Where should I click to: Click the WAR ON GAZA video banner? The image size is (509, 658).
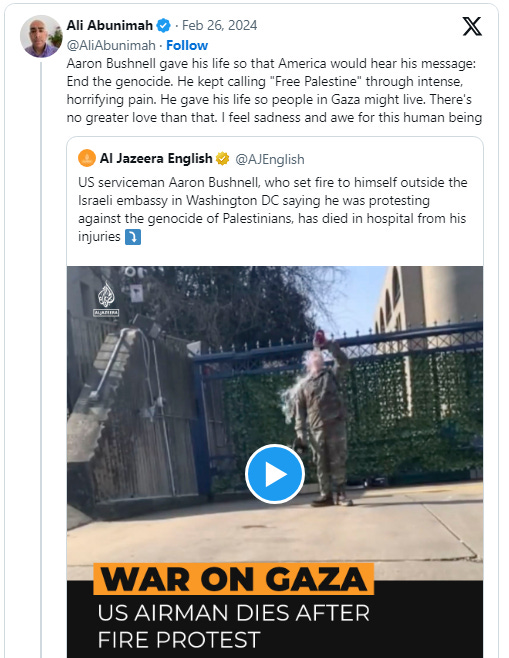point(233,579)
